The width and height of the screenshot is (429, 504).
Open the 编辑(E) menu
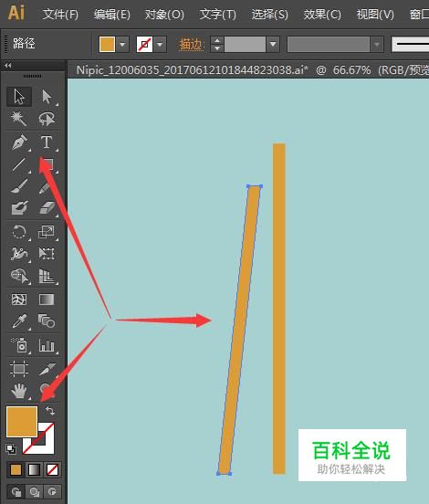pos(112,15)
